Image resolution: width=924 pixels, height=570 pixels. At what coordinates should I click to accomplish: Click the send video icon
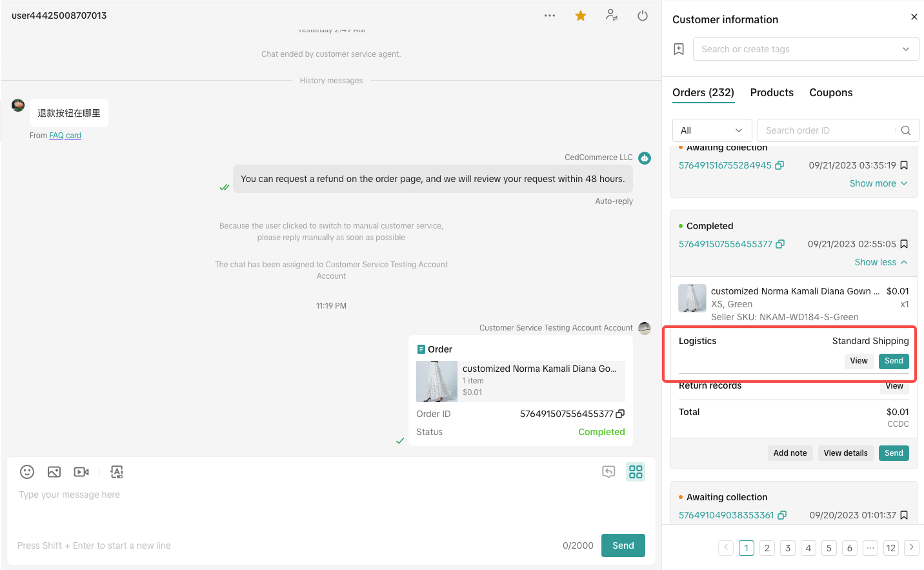(81, 472)
